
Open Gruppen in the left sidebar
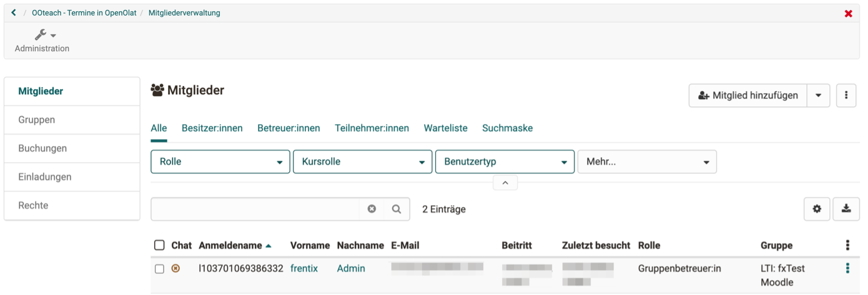pos(37,120)
